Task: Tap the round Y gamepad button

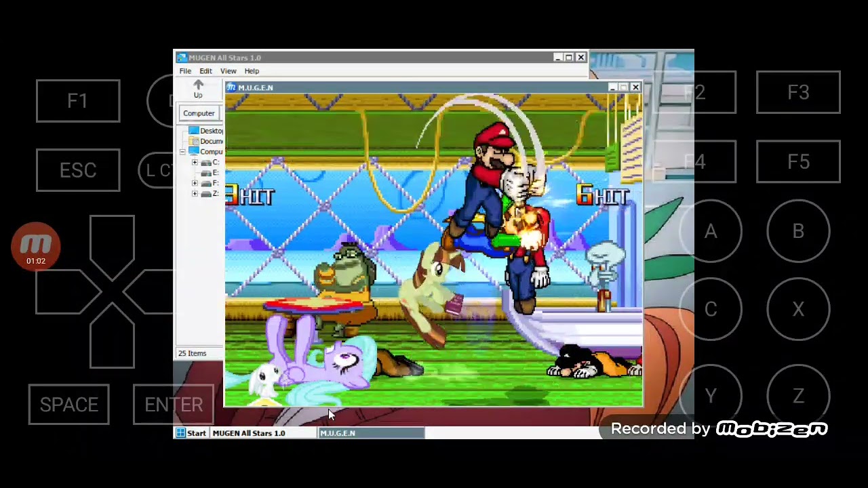Action: [x=710, y=396]
